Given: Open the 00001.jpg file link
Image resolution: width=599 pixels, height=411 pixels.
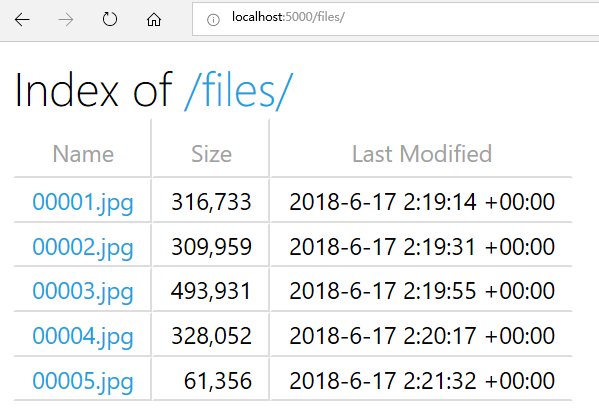Looking at the screenshot, I should pyautogui.click(x=83, y=202).
